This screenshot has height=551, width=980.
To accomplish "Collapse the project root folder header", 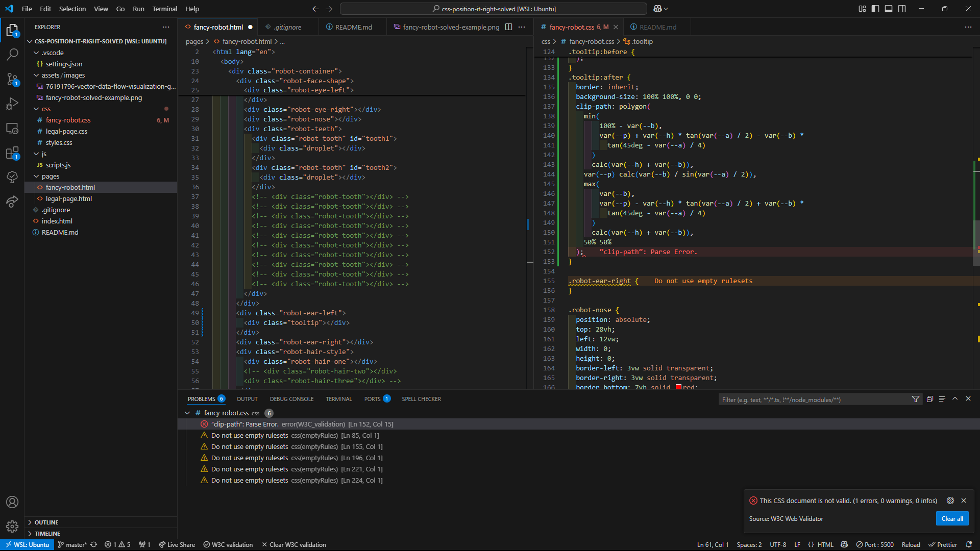I will pos(101,41).
